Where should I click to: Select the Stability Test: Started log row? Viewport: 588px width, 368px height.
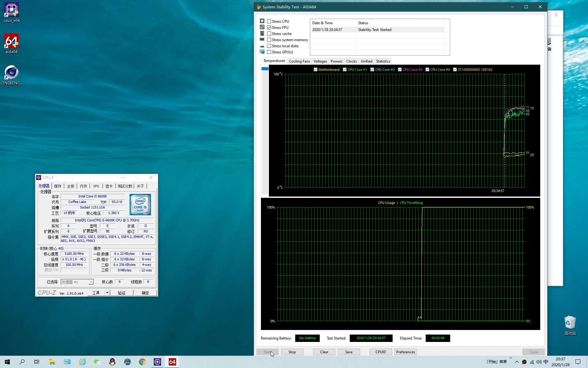point(377,30)
